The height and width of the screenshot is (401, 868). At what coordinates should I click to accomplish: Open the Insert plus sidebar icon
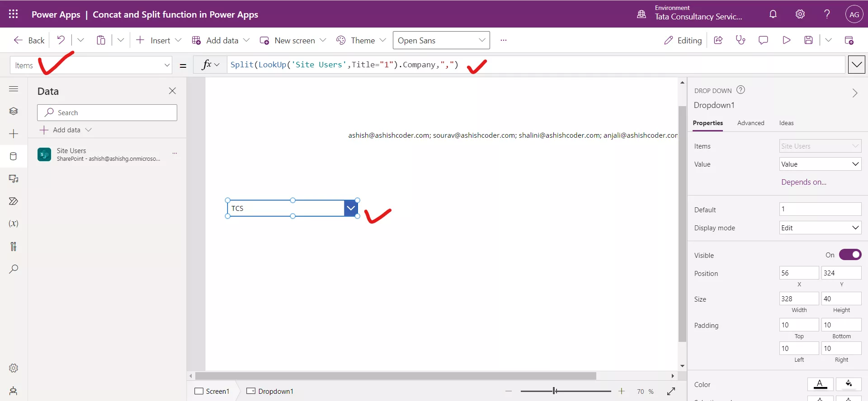(14, 134)
